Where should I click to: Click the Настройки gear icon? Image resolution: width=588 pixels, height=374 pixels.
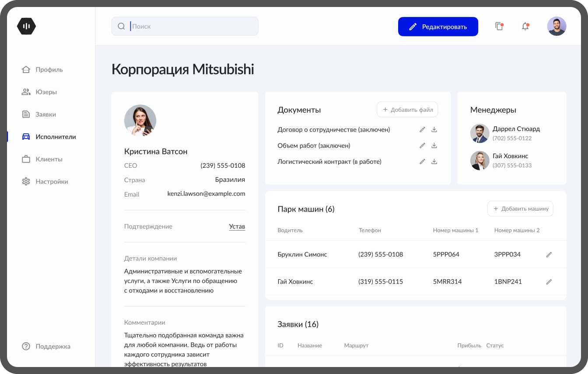coord(26,181)
